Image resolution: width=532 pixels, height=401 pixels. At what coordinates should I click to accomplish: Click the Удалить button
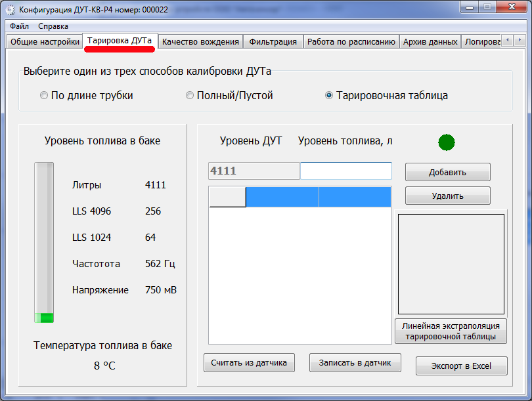tap(447, 196)
